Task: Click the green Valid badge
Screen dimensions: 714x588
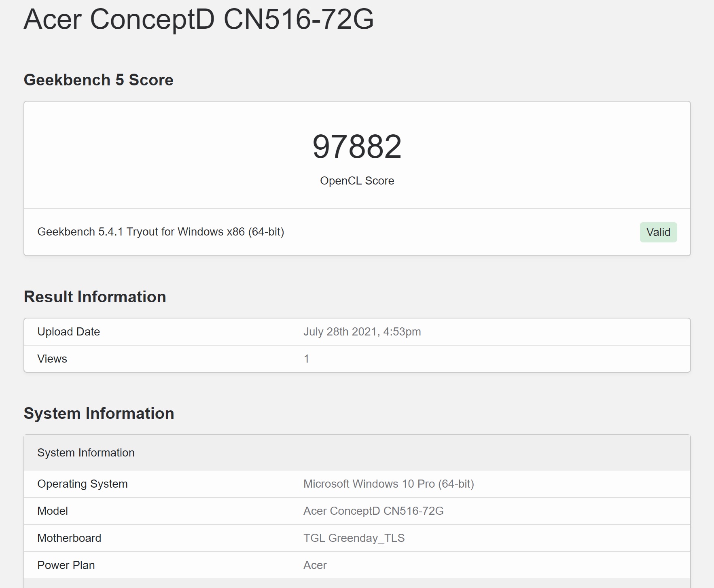Action: [658, 232]
